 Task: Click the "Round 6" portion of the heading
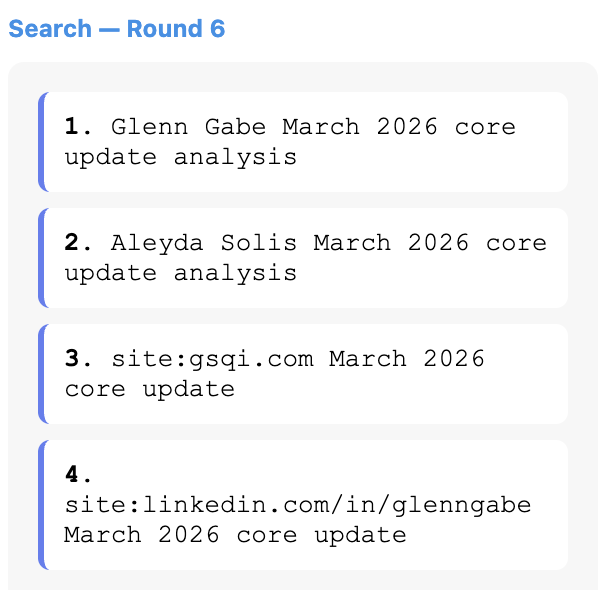coord(176,29)
